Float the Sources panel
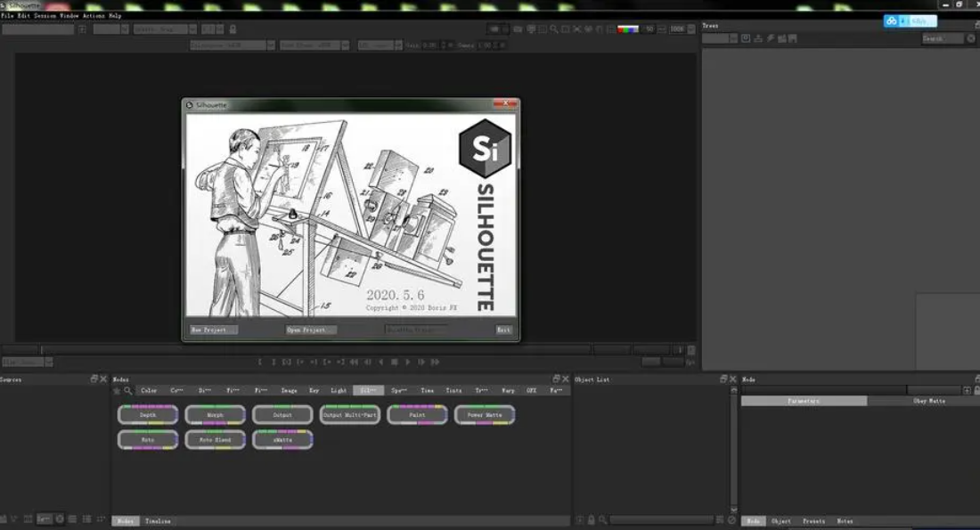The image size is (980, 530). click(x=94, y=379)
